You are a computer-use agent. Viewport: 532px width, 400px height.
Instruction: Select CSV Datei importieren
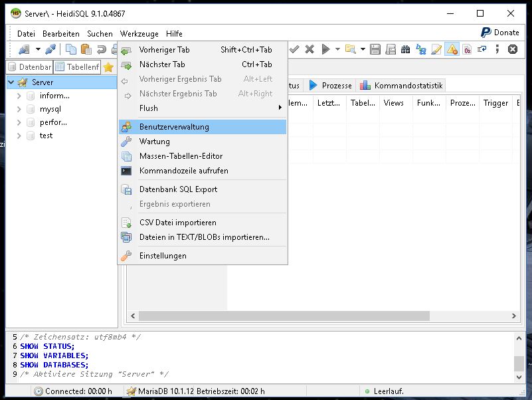pos(203,223)
